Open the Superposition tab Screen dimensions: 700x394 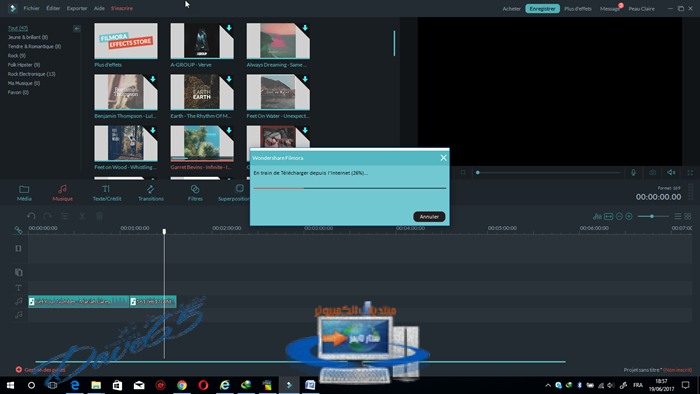point(234,193)
